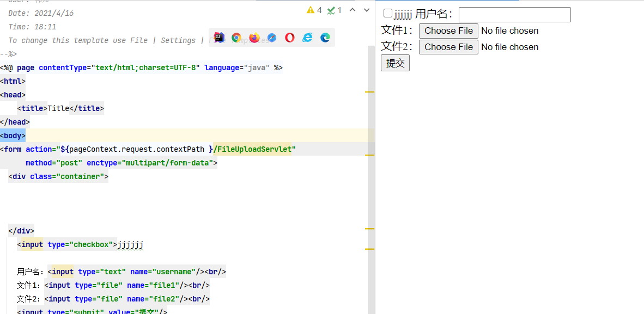The width and height of the screenshot is (644, 314).
Task: Click the warning stripe beside the form action line
Action: (369, 155)
